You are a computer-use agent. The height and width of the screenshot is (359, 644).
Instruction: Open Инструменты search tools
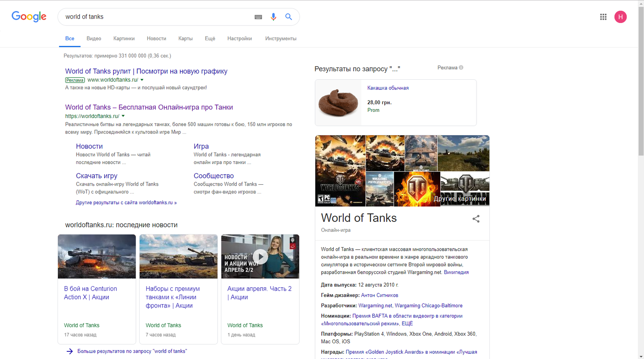(x=281, y=39)
